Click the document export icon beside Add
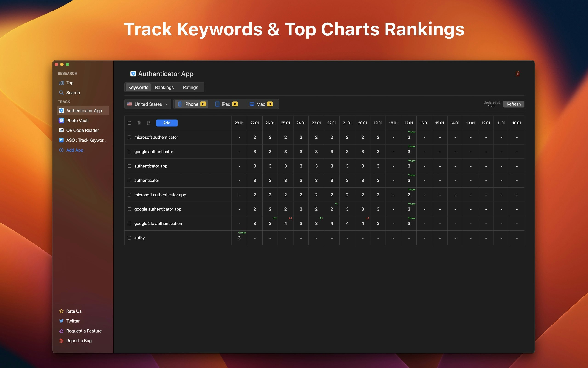Viewport: 588px width, 368px height. pyautogui.click(x=149, y=123)
